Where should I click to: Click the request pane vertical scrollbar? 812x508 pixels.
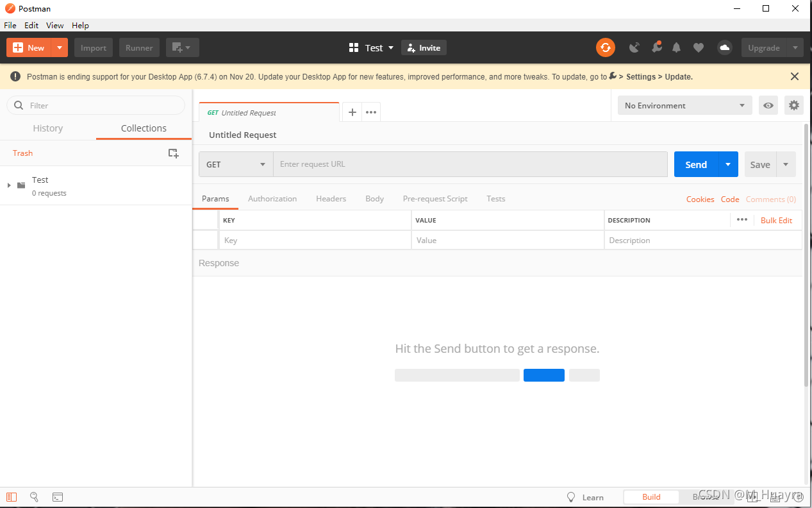coord(806,255)
